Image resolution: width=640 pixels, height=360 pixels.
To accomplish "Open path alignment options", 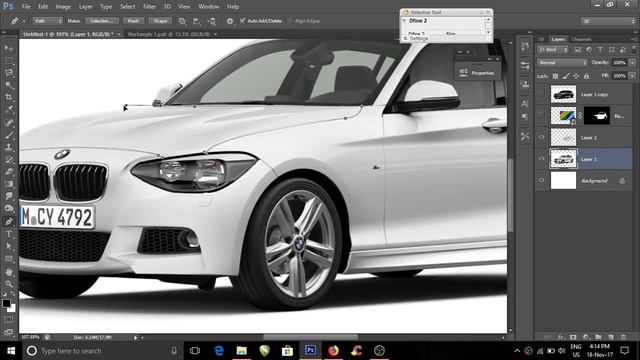I will coord(196,21).
